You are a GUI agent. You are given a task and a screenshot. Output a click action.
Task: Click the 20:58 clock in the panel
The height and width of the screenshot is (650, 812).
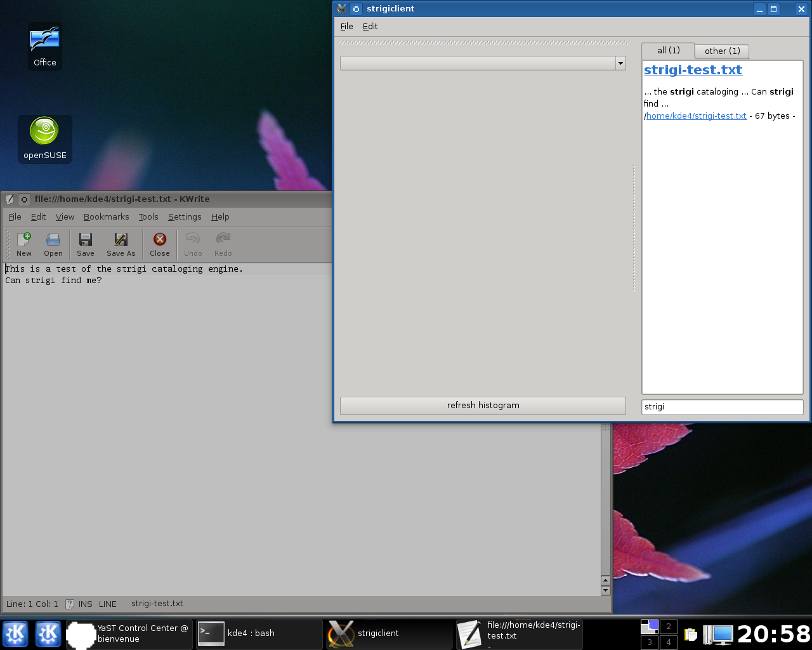pos(774,633)
